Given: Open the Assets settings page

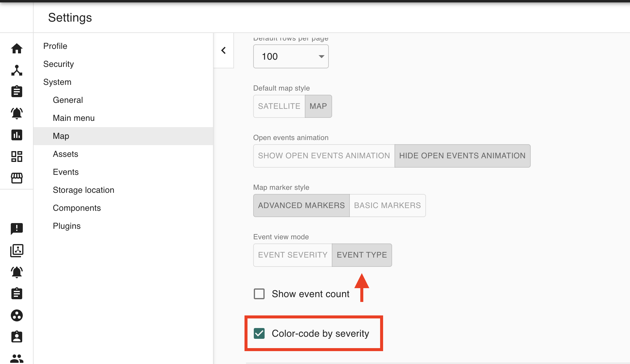Looking at the screenshot, I should (x=65, y=154).
